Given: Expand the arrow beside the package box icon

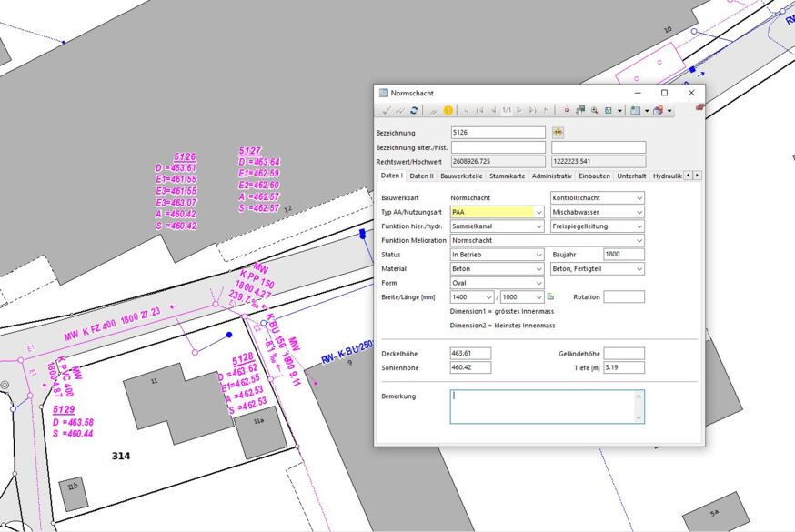Looking at the screenshot, I should [669, 111].
